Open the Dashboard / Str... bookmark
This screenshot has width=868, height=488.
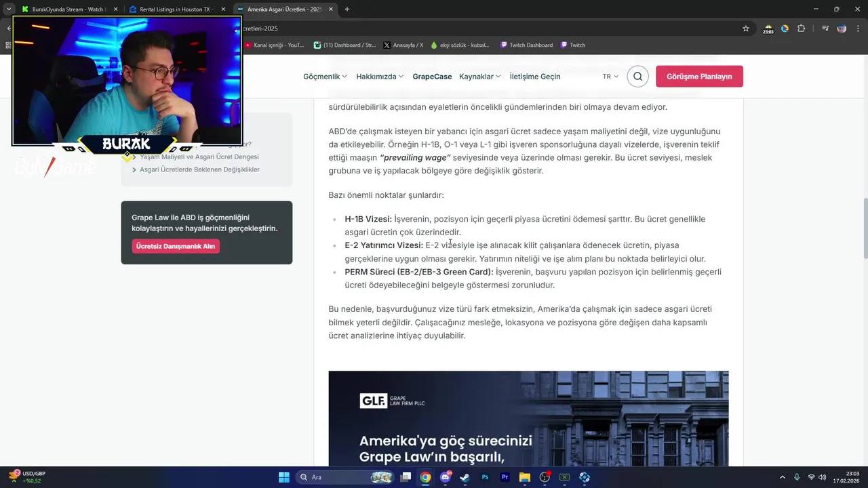coord(344,45)
